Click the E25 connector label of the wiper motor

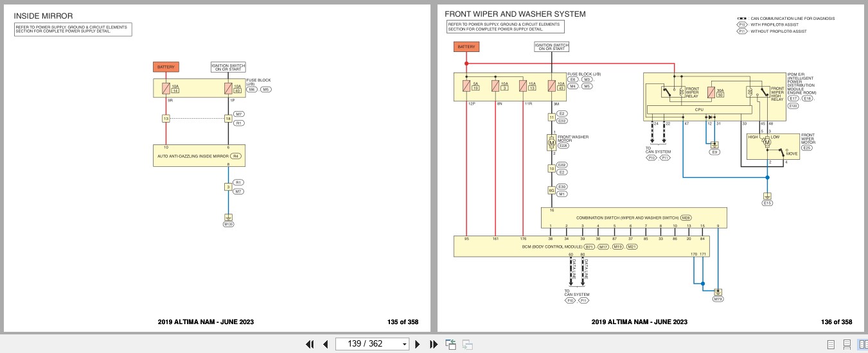(x=807, y=148)
